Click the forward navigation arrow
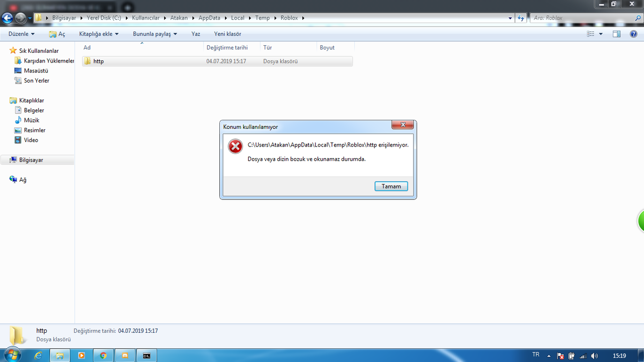 click(x=21, y=18)
